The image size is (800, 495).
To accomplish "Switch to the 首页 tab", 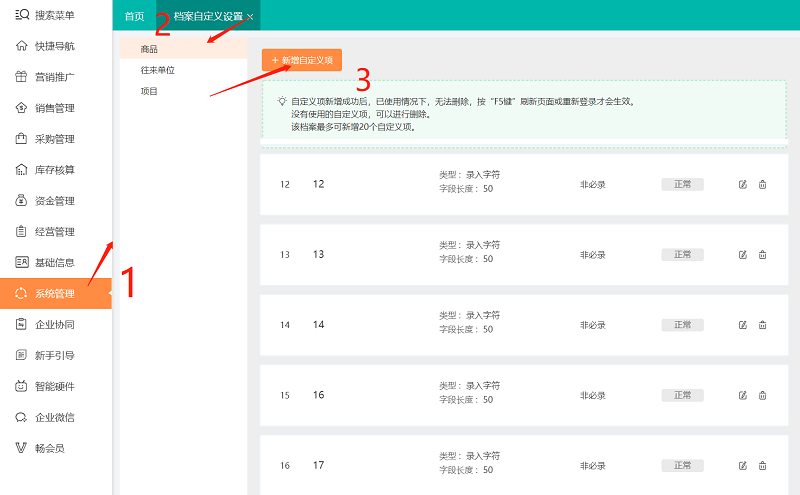I will [134, 16].
